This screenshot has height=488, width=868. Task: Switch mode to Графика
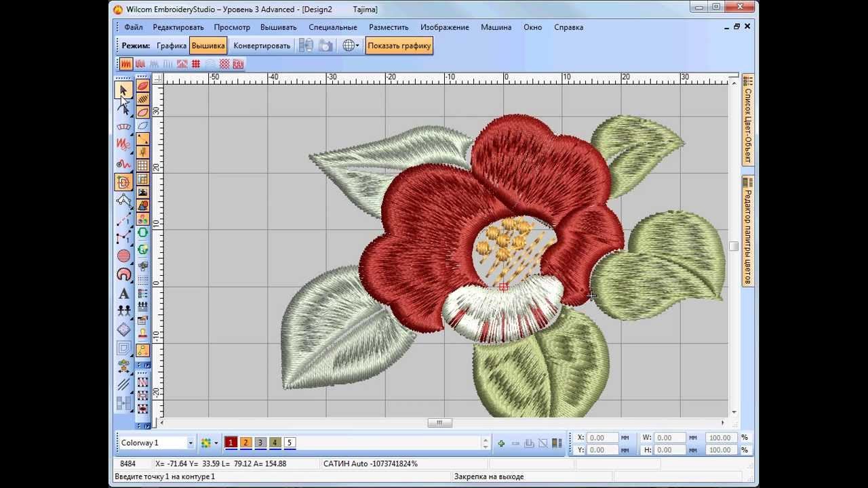[172, 45]
